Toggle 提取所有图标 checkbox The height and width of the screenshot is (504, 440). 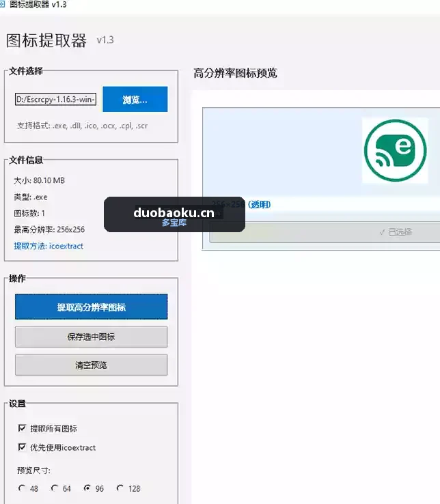coord(22,428)
